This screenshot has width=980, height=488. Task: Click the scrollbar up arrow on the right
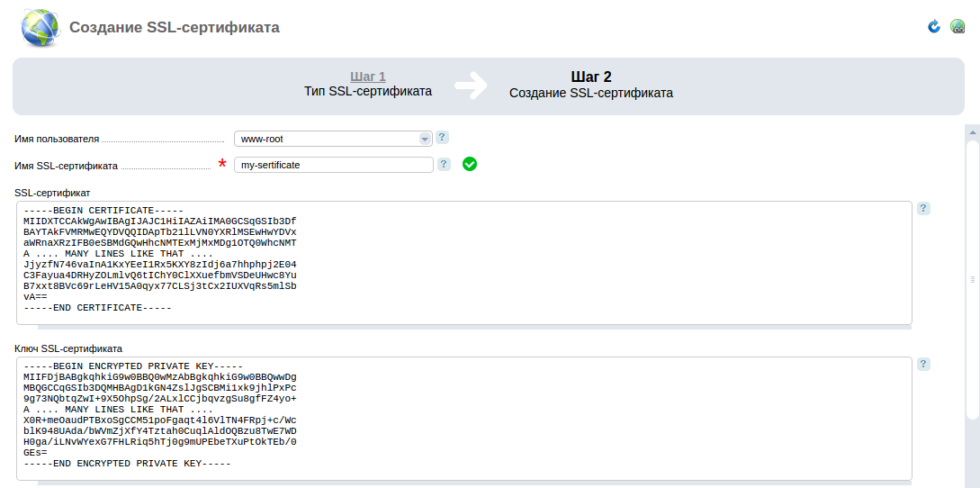(x=972, y=131)
